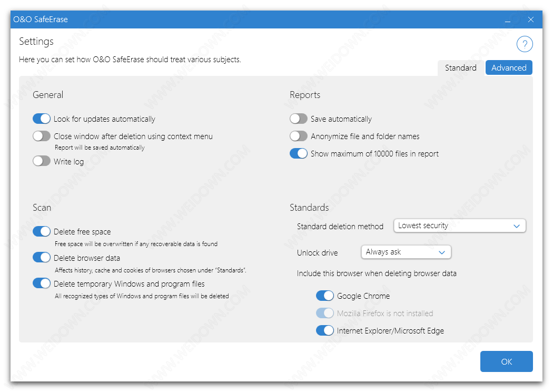Click the Scan section heading
Image resolution: width=553 pixels, height=392 pixels.
(42, 208)
